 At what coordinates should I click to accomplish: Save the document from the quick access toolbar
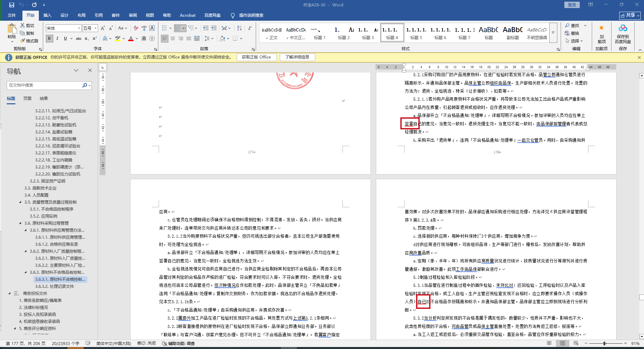[12, 5]
